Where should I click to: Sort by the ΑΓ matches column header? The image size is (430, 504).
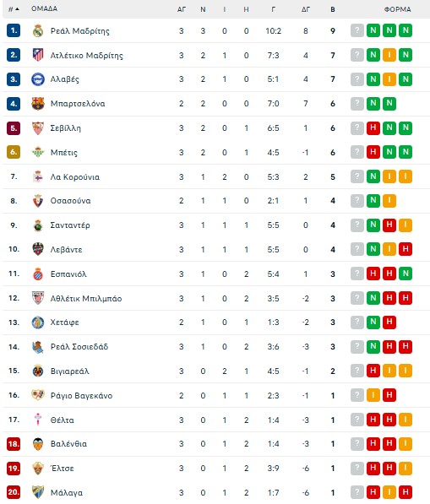[182, 9]
